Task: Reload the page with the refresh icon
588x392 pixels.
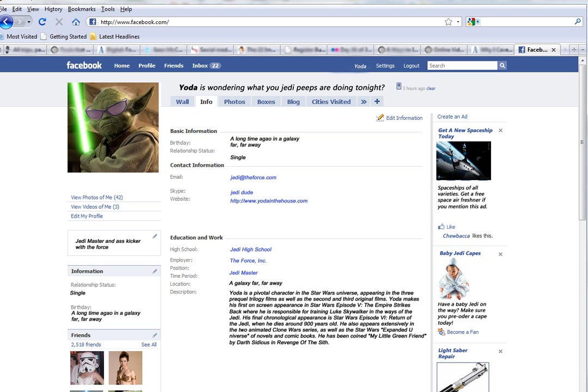Action: 42,22
